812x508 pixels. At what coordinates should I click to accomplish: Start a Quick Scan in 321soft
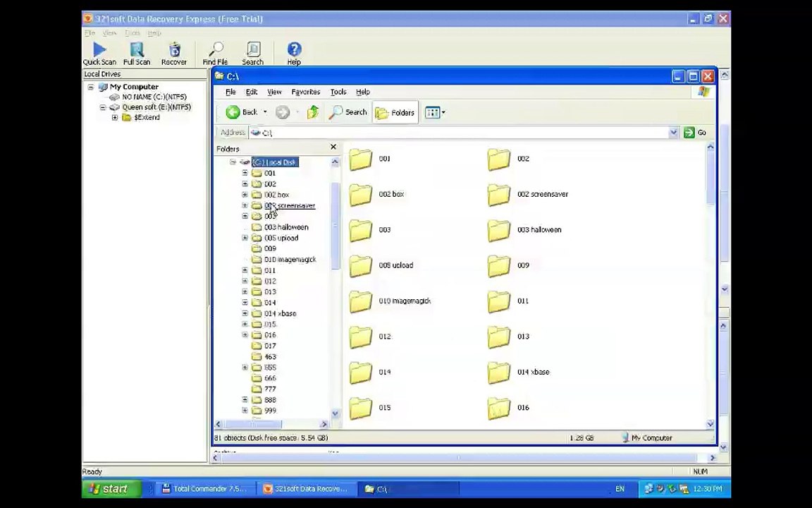(x=99, y=54)
